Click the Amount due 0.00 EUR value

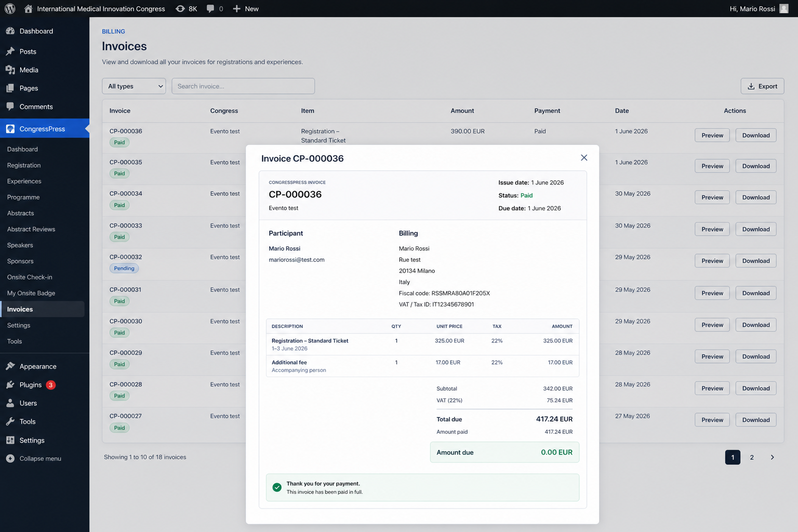(556, 453)
